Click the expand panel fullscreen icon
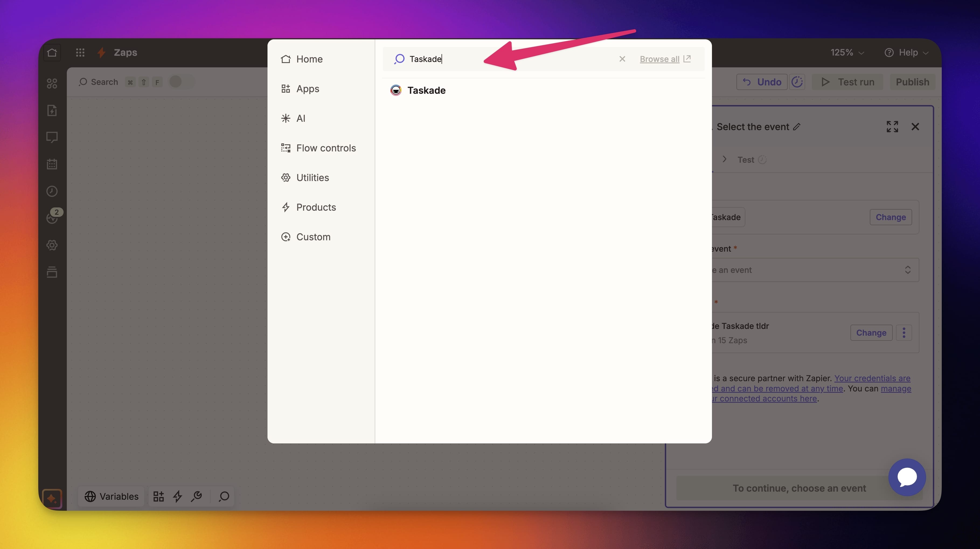980x549 pixels. tap(892, 127)
